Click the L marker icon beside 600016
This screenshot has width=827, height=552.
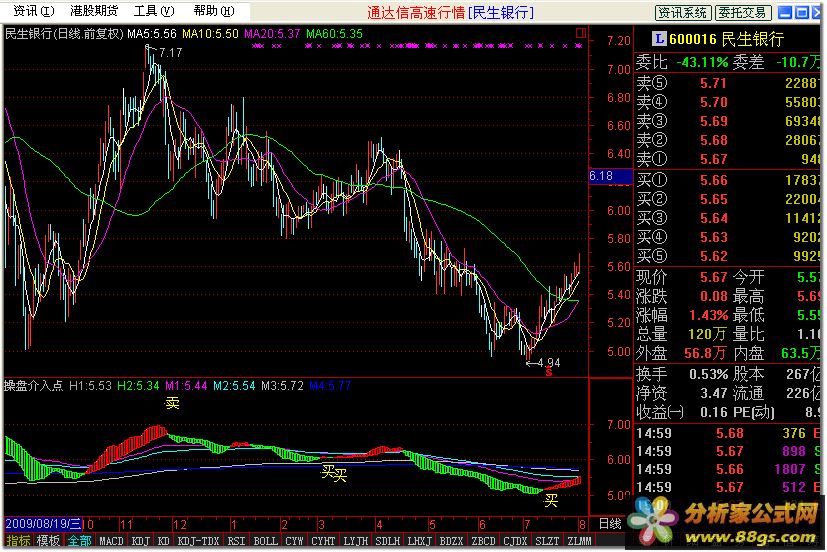(659, 38)
